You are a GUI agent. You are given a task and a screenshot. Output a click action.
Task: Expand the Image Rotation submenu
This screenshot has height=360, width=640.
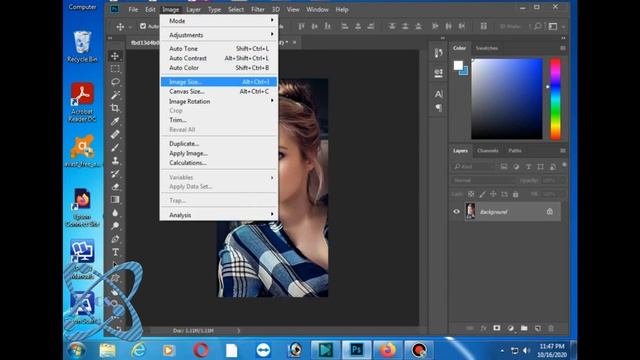click(x=219, y=101)
